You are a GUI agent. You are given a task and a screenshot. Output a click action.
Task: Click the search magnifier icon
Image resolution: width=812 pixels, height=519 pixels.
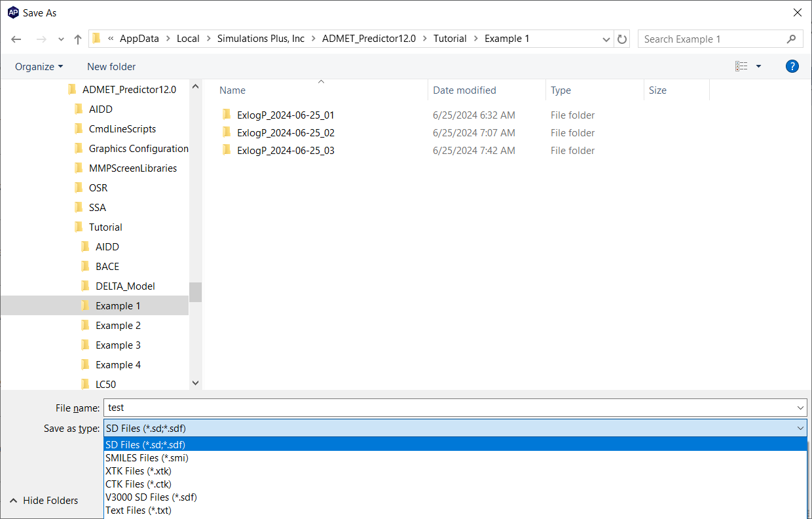792,39
